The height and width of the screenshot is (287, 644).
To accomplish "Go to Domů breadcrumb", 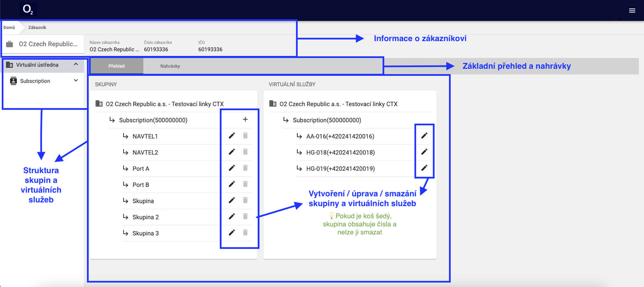I will (9, 27).
